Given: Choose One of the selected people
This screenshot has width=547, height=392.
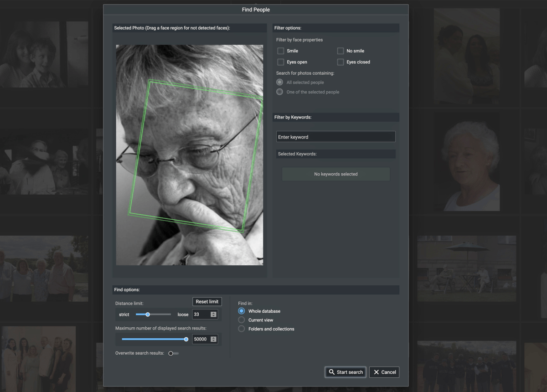Looking at the screenshot, I should 279,92.
